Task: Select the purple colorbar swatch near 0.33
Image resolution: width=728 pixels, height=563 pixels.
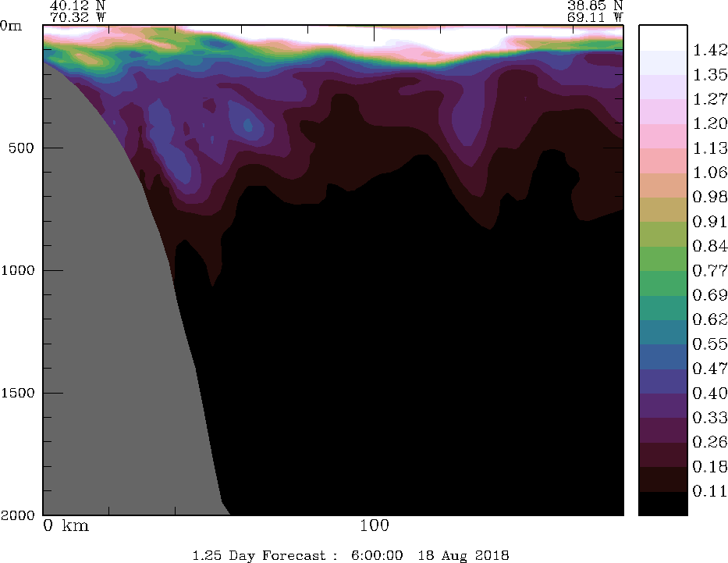Action: pyautogui.click(x=663, y=405)
